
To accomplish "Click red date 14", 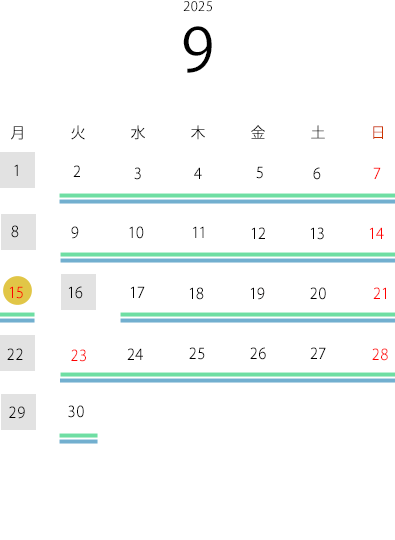I will (x=376, y=233).
